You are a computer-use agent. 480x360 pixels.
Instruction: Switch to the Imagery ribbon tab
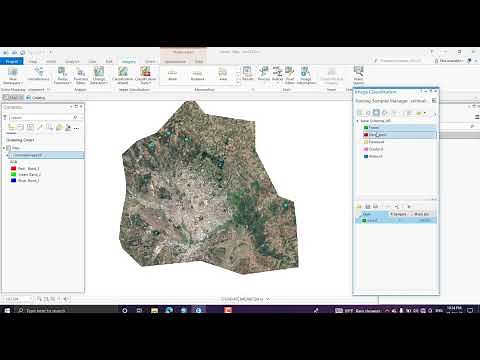pyautogui.click(x=129, y=61)
